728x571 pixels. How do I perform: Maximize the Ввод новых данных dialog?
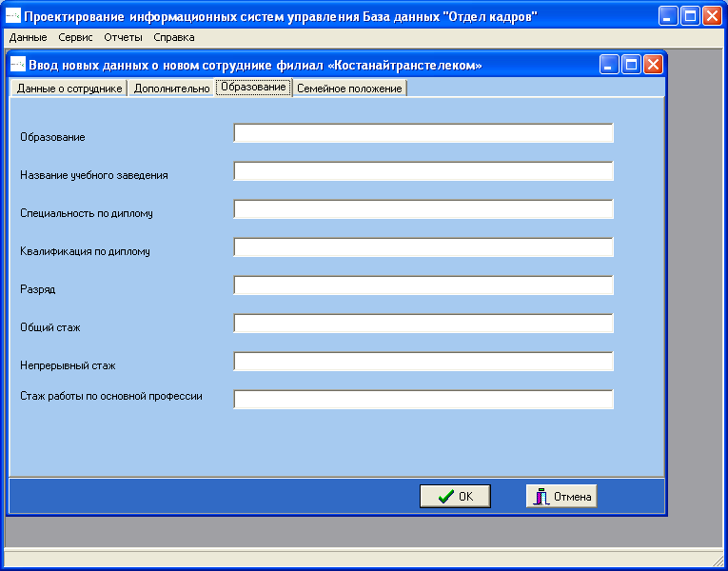631,65
